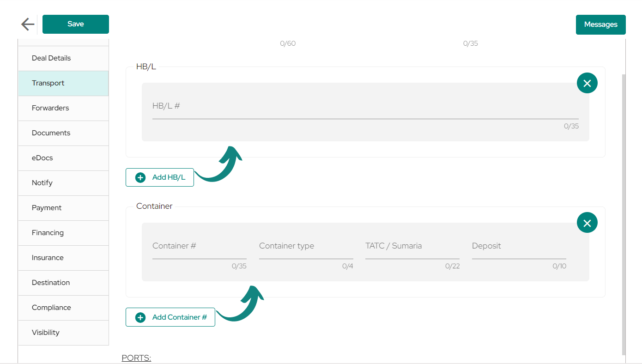Image resolution: width=642 pixels, height=364 pixels.
Task: Click the Container # text field
Action: coord(200,247)
